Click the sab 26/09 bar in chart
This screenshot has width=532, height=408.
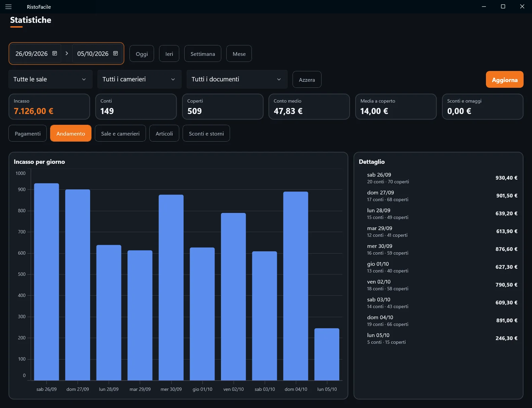(x=46, y=282)
